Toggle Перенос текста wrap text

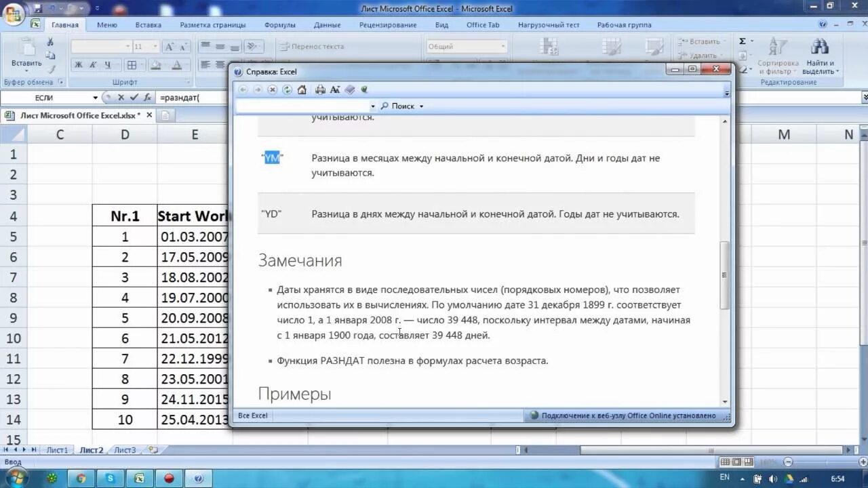click(313, 46)
